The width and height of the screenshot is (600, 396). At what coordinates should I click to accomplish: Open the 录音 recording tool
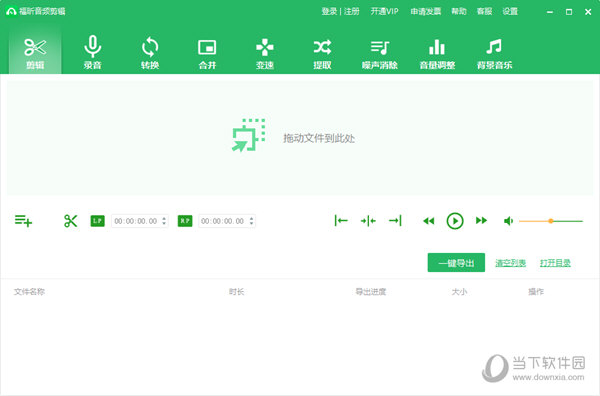(92, 52)
